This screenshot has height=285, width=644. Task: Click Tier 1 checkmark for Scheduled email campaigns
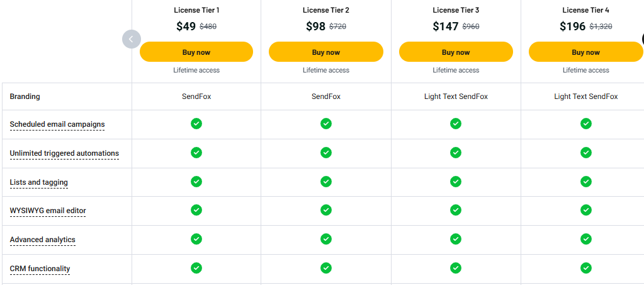196,124
